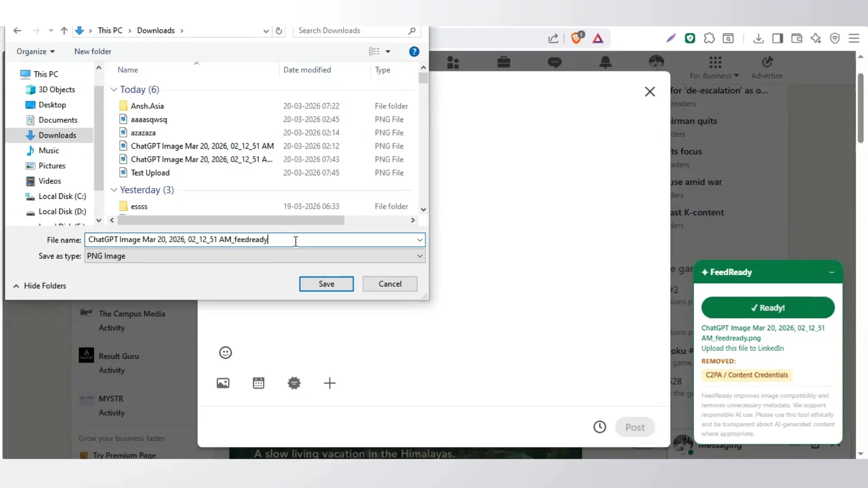Click the file list horizontal scrollbar
This screenshot has width=868, height=488.
point(231,220)
